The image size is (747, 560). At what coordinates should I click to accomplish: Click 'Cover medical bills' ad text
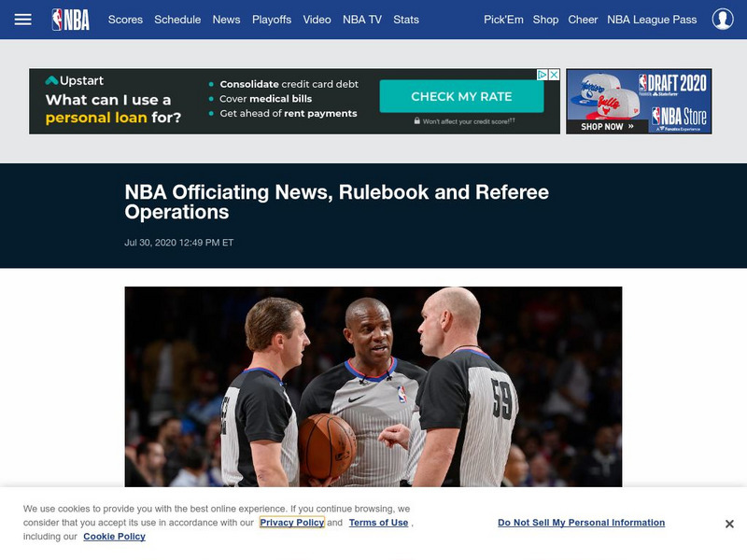point(265,99)
